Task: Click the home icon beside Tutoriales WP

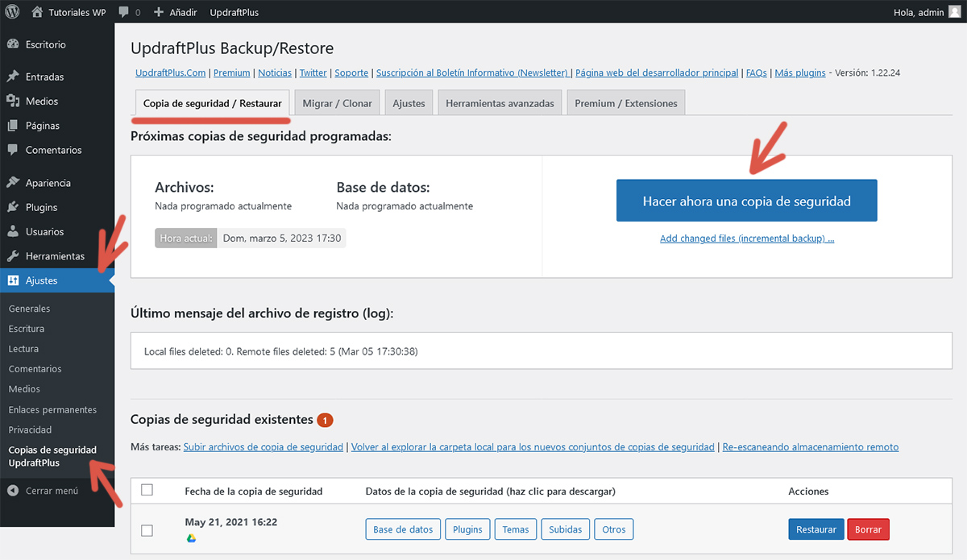Action: [x=38, y=12]
